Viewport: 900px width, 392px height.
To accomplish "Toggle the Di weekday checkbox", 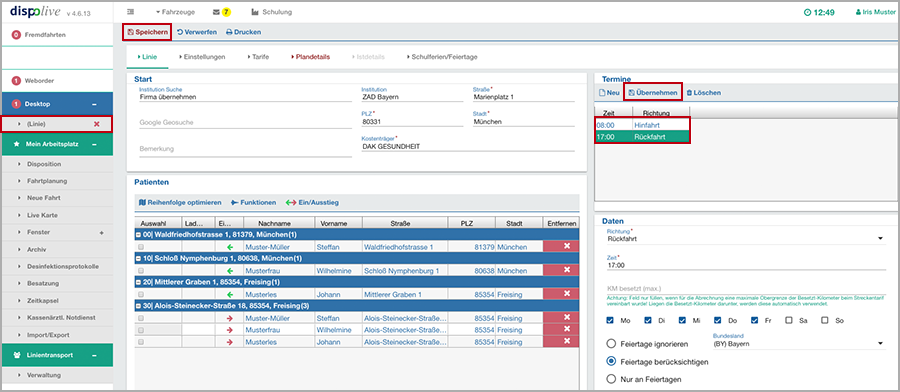I will (x=648, y=320).
